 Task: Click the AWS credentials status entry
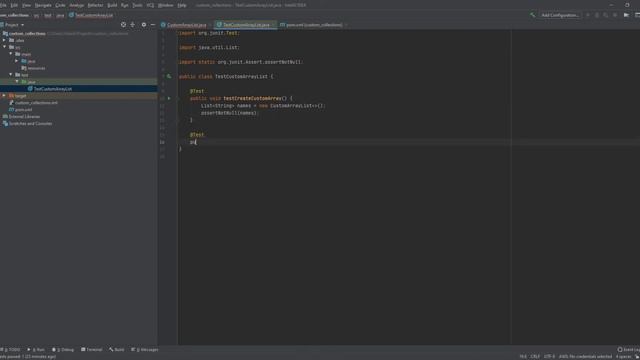pyautogui.click(x=585, y=357)
